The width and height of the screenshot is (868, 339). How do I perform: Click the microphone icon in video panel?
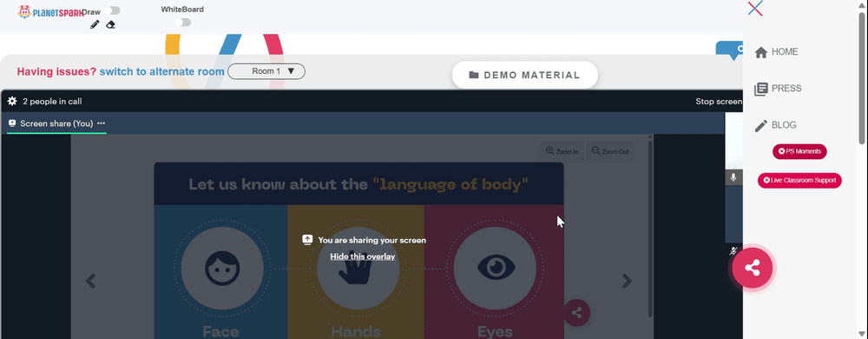point(733,177)
